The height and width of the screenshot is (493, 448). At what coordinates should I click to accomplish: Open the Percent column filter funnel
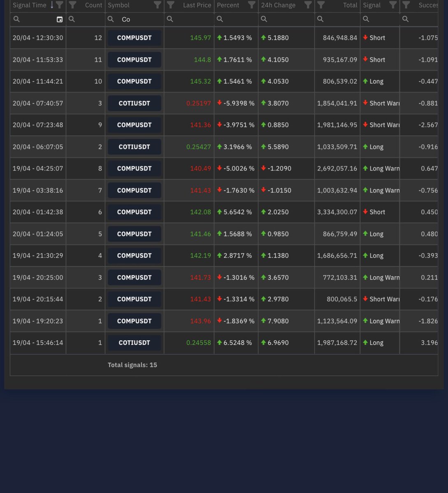pos(252,5)
